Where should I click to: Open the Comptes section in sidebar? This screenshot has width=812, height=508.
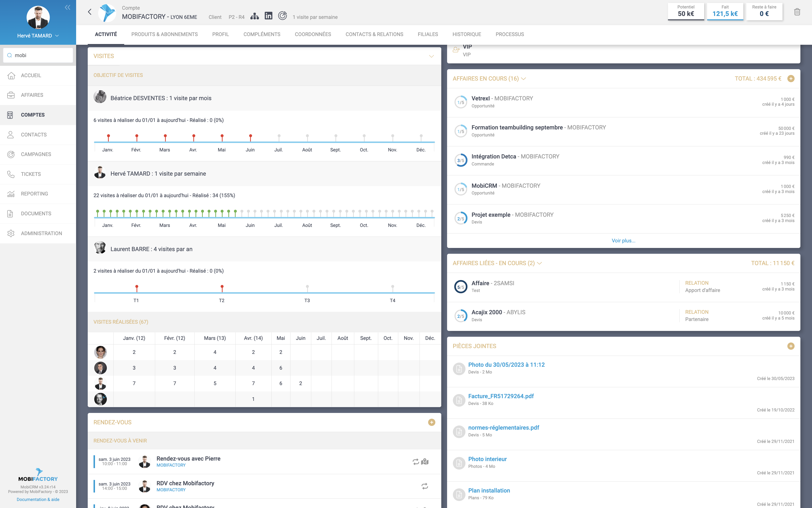[x=38, y=115]
